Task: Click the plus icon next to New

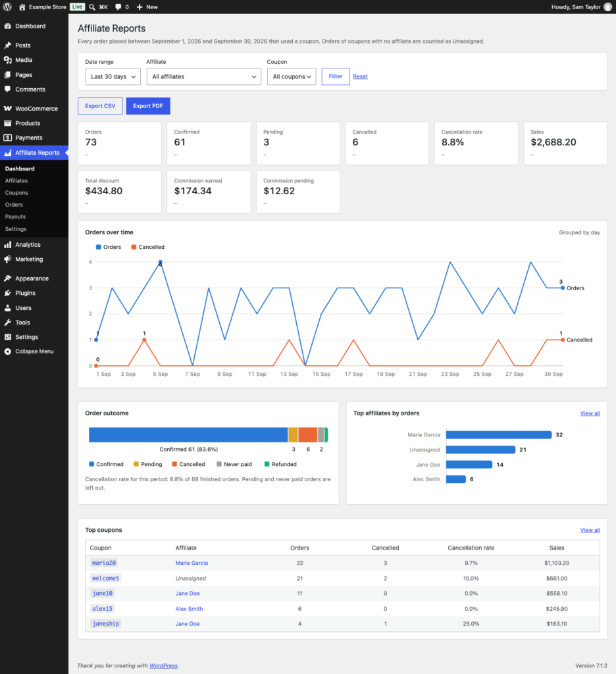Action: point(140,7)
